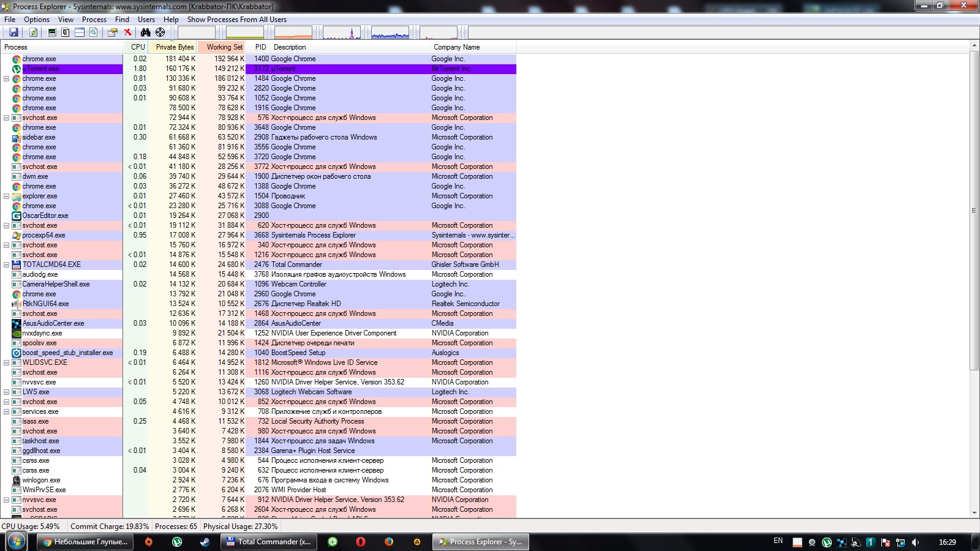Open the Properties toolbar icon
The height and width of the screenshot is (551, 980).
pos(113,32)
